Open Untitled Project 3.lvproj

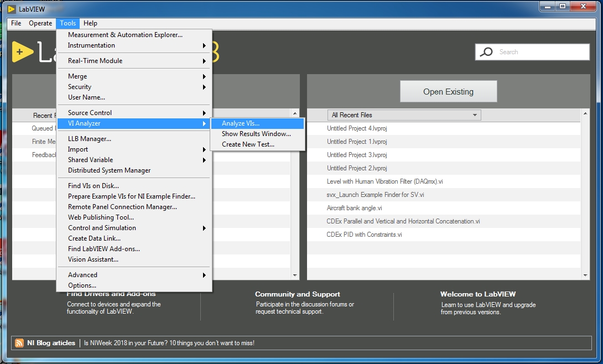point(357,155)
